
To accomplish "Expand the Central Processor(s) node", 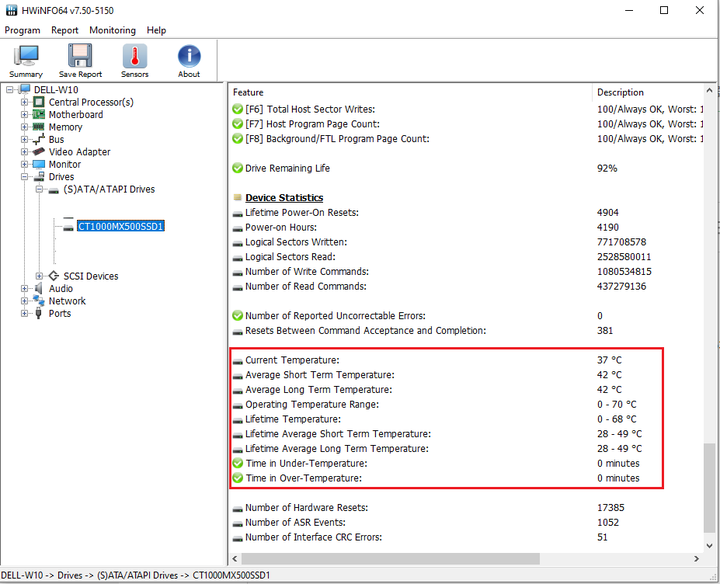I will (24, 102).
